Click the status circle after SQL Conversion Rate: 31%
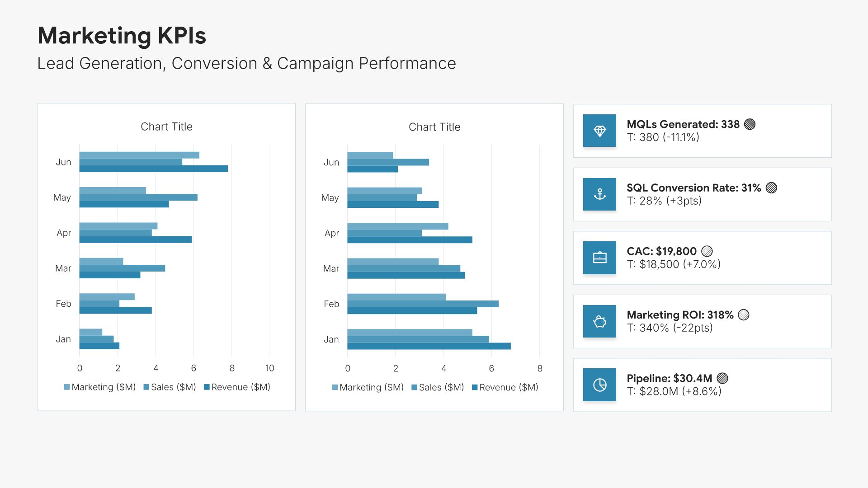This screenshot has width=868, height=488. pos(771,188)
